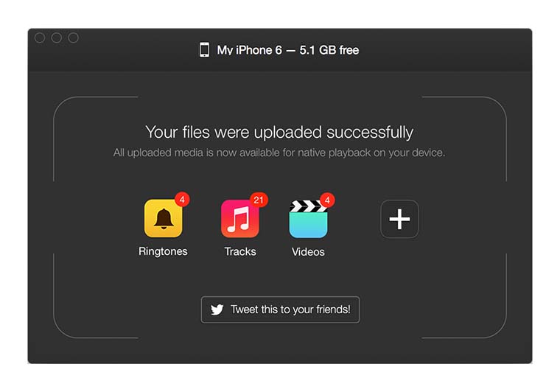Viewport: 560px width, 392px height.
Task: Select the Tracks label
Action: tap(240, 251)
